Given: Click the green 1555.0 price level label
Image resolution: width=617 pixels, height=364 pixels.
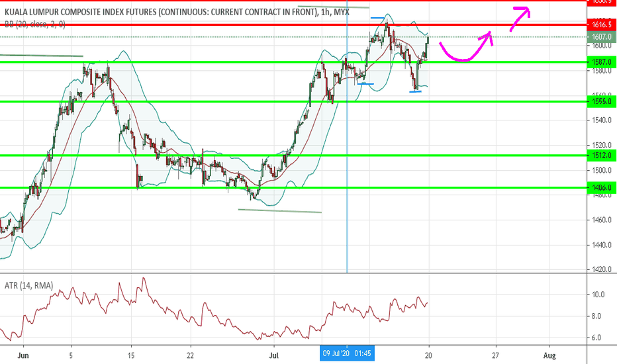Looking at the screenshot, I should (602, 101).
